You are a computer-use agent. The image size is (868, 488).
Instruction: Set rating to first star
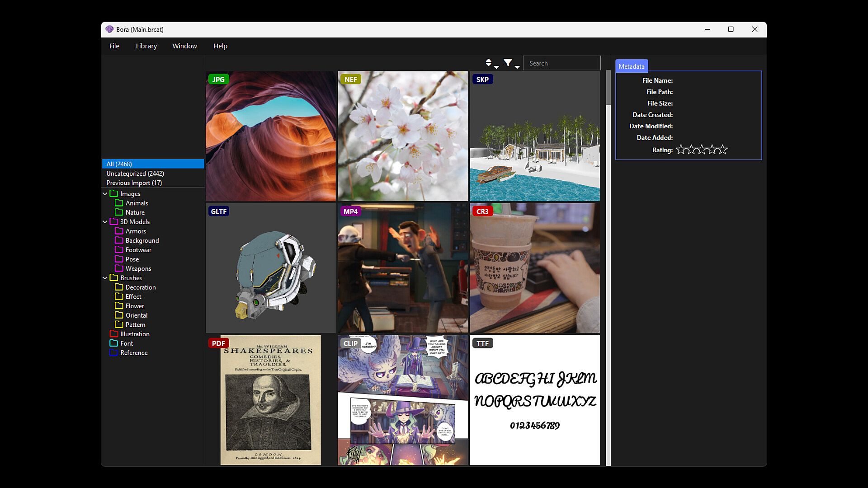[x=681, y=150]
